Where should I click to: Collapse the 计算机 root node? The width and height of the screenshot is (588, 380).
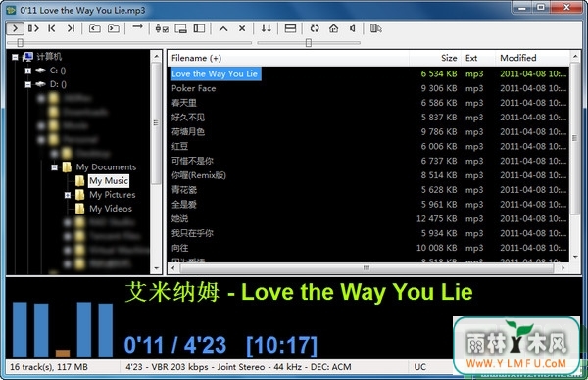15,57
